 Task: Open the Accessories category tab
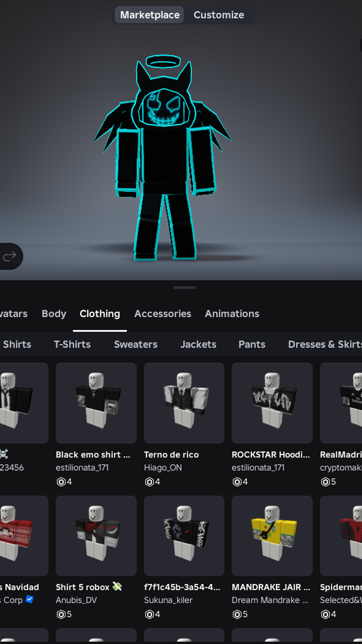163,314
